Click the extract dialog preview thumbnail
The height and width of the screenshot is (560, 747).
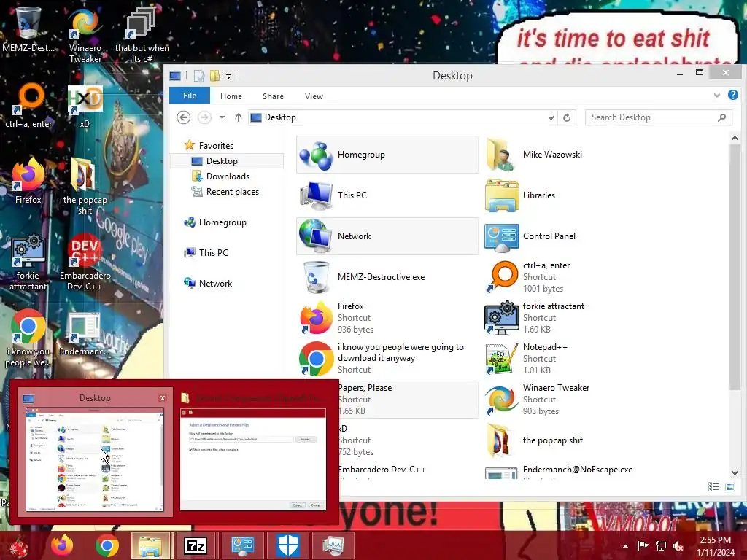coord(253,459)
